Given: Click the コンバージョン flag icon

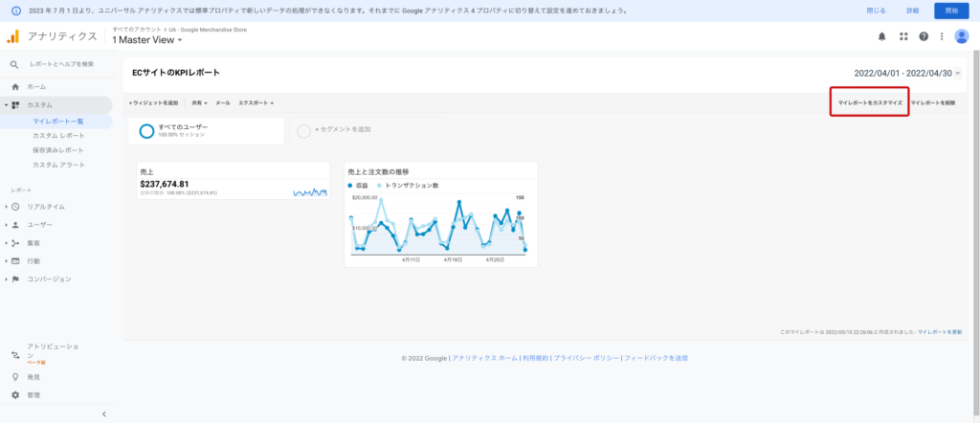Looking at the screenshot, I should [15, 279].
